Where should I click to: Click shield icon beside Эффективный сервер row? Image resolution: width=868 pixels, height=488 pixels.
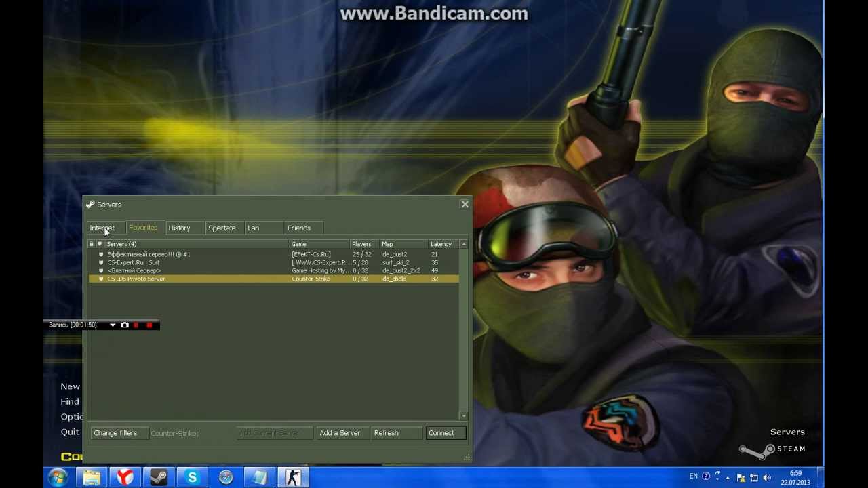[101, 254]
